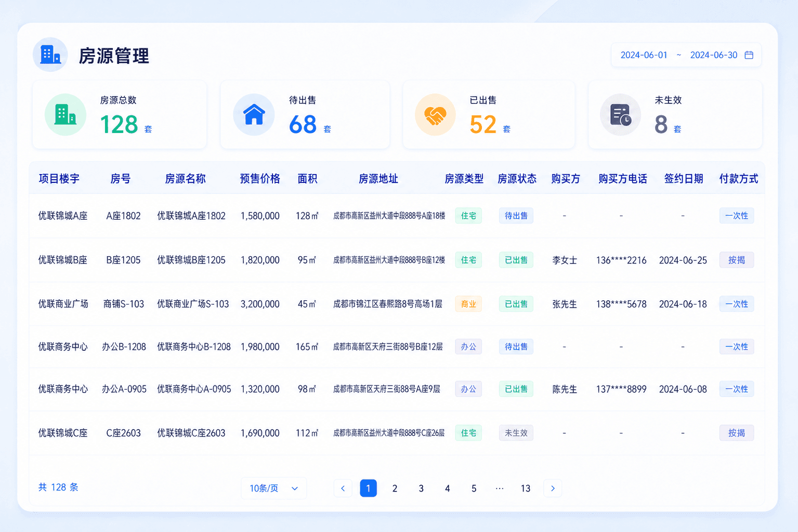The image size is (798, 532).
Task: Jump to page 3
Action: point(421,488)
